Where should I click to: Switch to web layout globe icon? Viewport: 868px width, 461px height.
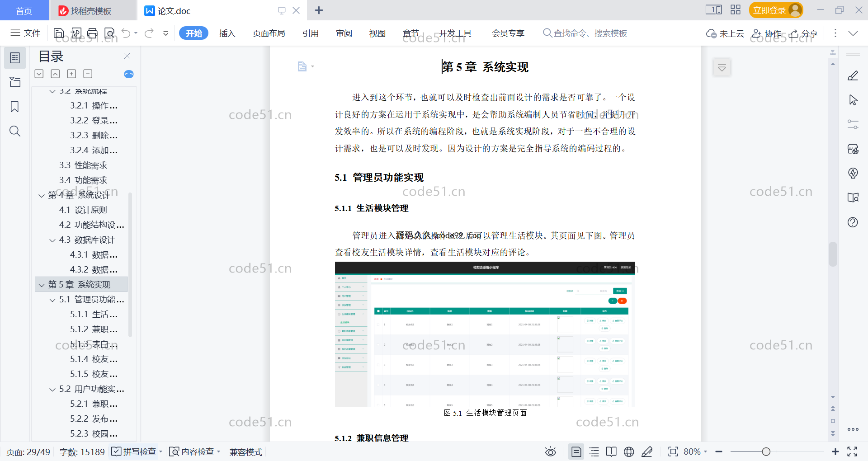click(629, 452)
